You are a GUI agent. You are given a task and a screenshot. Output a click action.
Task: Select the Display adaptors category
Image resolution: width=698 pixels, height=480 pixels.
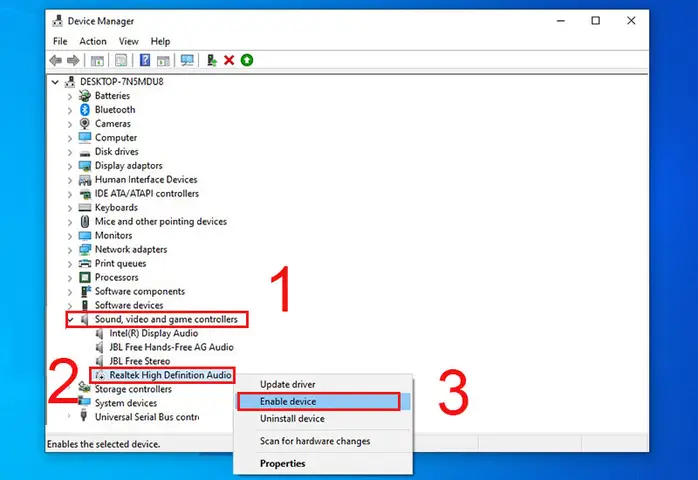tap(128, 166)
